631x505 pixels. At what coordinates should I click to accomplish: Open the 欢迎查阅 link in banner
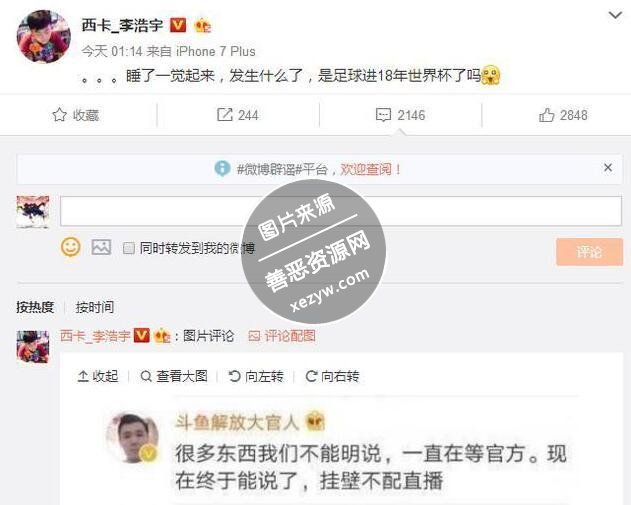click(370, 169)
